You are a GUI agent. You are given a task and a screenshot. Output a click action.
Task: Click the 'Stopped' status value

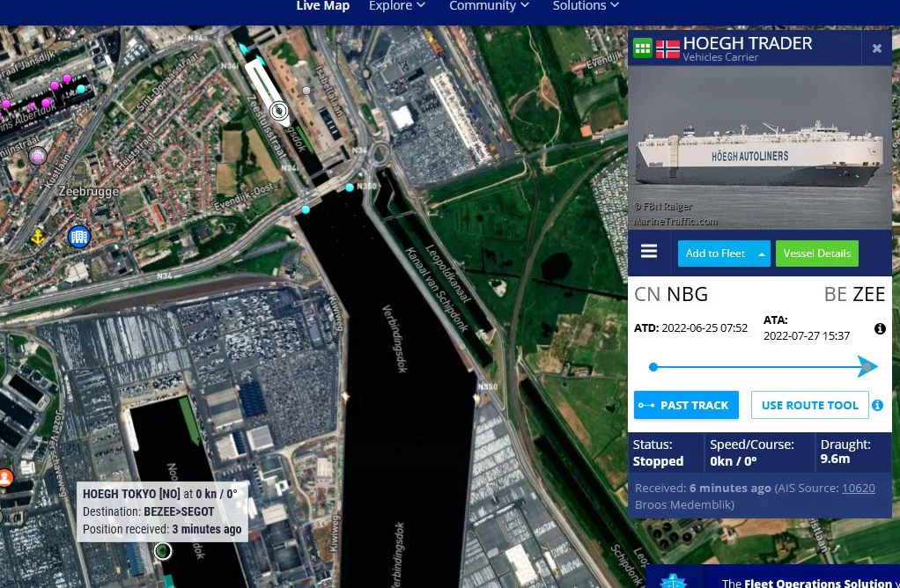pyautogui.click(x=658, y=461)
